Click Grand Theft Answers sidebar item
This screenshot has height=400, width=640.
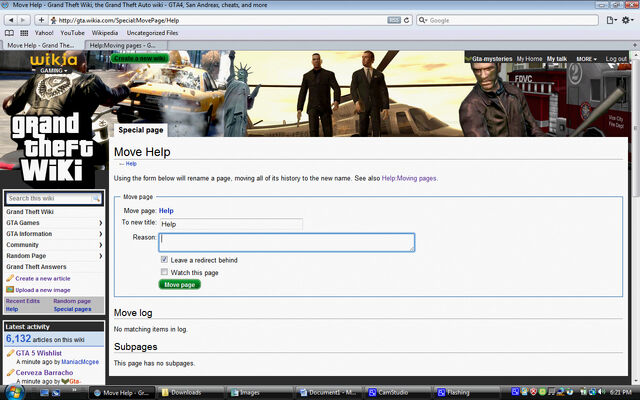point(36,267)
